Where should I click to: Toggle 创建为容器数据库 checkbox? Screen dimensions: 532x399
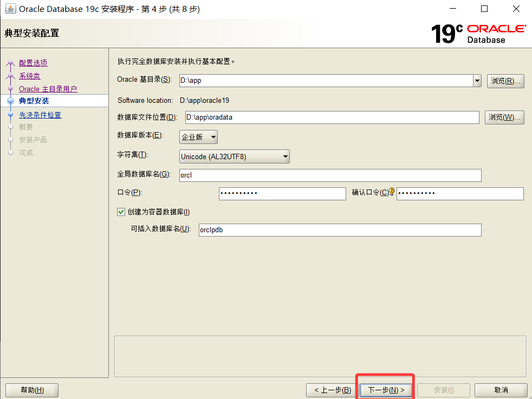[121, 212]
